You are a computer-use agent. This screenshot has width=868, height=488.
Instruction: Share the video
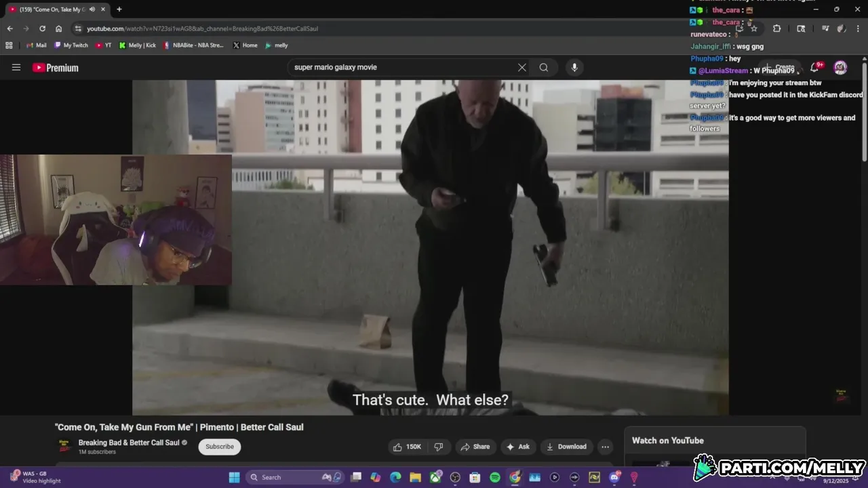[475, 447]
